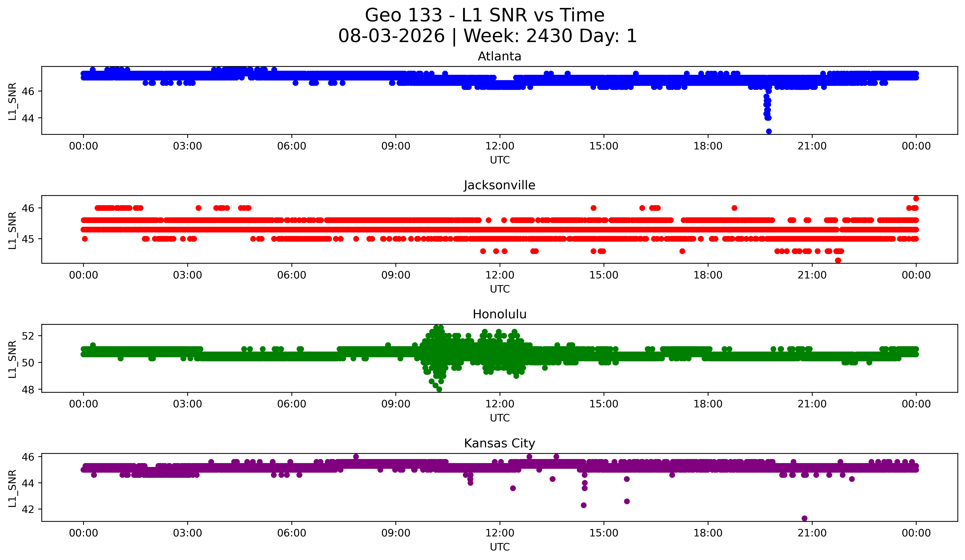Screen dimensions: 965x560
Task: Click the main title Geo 133 L1 SNR
Action: coord(484,16)
